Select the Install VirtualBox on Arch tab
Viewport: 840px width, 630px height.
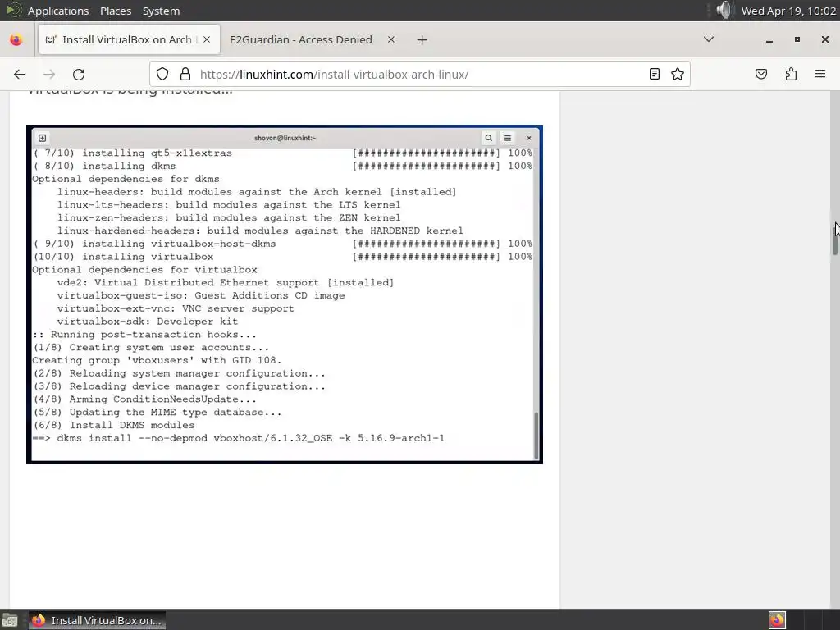coord(129,39)
